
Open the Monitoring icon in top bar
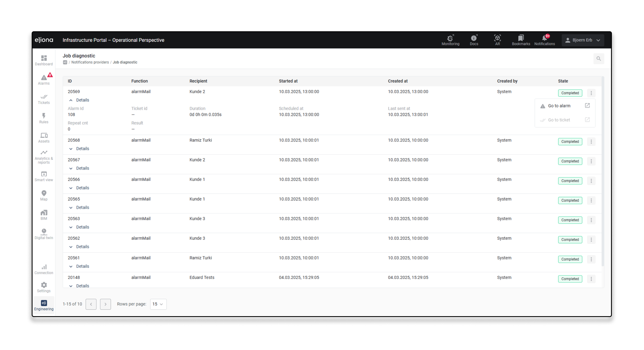click(450, 40)
